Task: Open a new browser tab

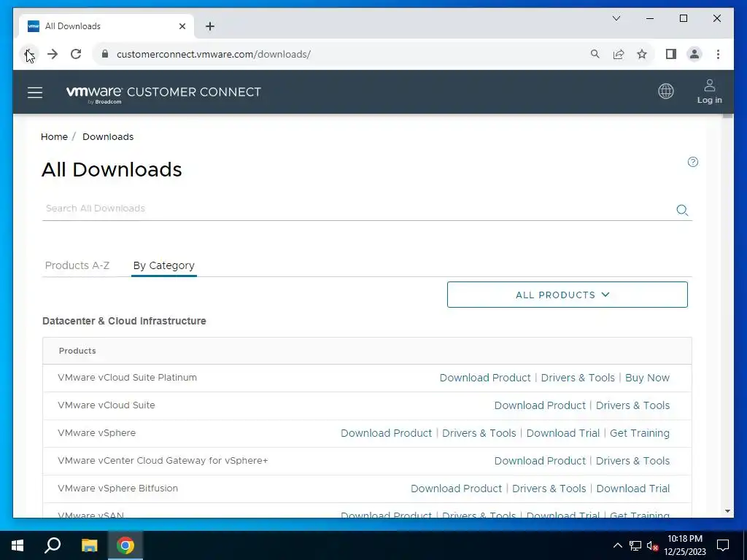Action: tap(210, 26)
